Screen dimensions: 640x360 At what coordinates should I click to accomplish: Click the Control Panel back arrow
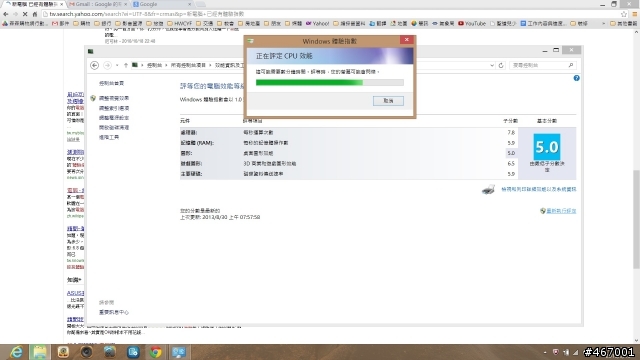[x=94, y=65]
